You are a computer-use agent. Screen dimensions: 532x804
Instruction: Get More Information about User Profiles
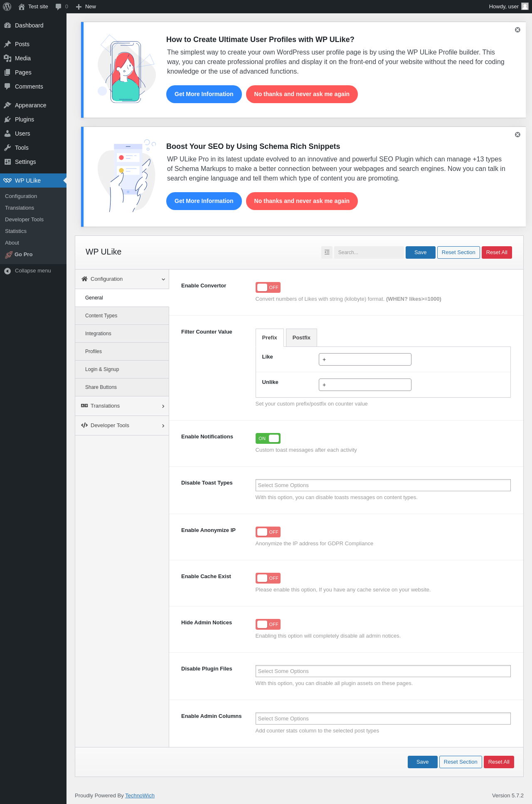(x=204, y=94)
